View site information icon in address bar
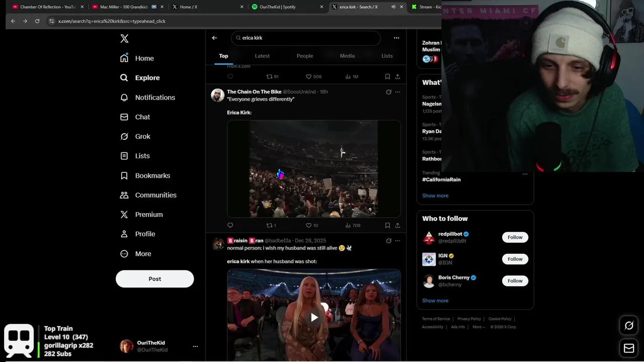Viewport: 644px width, 362px height. (x=51, y=21)
